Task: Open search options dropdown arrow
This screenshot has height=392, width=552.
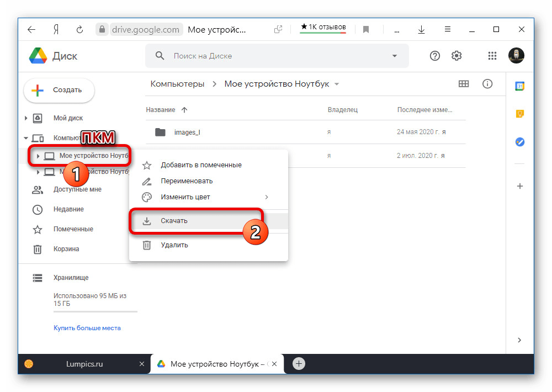Action: (x=395, y=56)
